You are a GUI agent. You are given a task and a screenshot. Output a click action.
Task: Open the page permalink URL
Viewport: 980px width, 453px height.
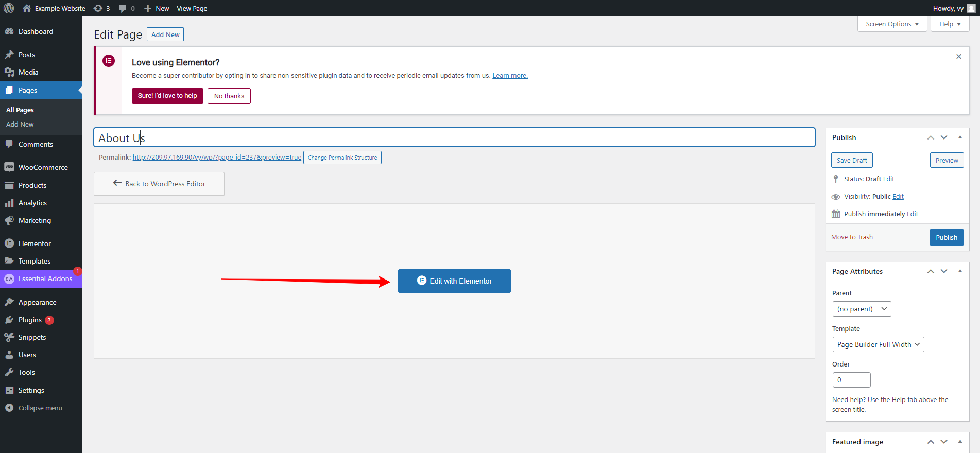217,158
